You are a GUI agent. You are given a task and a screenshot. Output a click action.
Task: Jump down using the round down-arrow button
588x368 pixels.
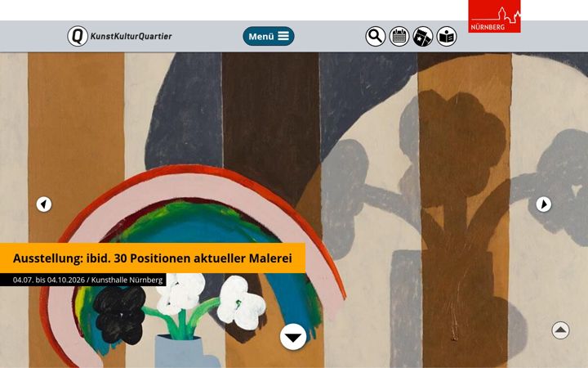293,337
